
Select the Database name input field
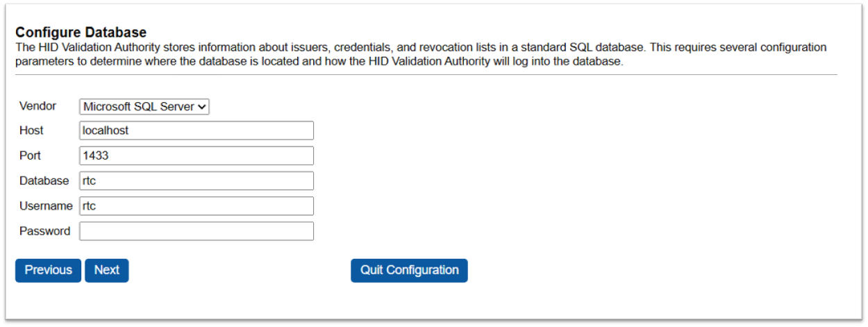coord(197,181)
